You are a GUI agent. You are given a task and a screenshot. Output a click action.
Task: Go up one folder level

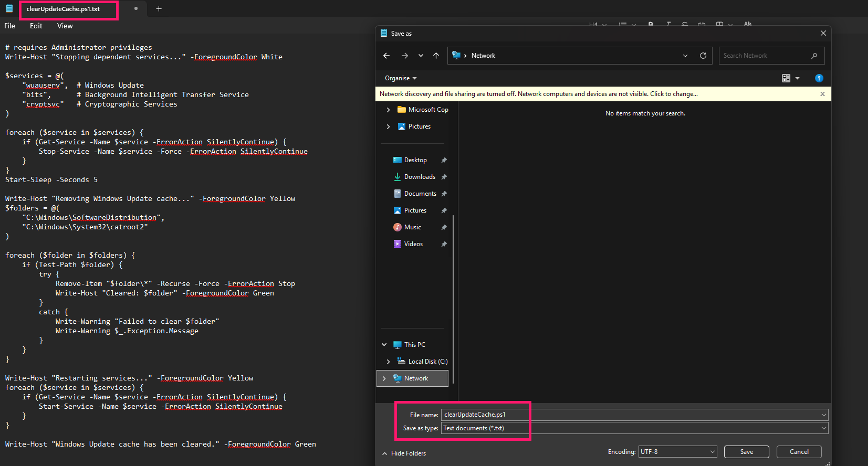tap(436, 56)
